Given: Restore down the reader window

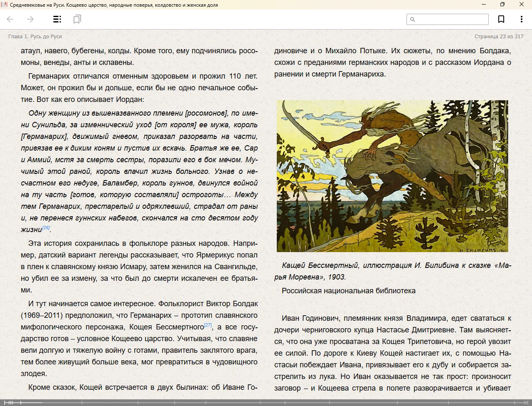Looking at the screenshot, I should pyautogui.click(x=502, y=5).
